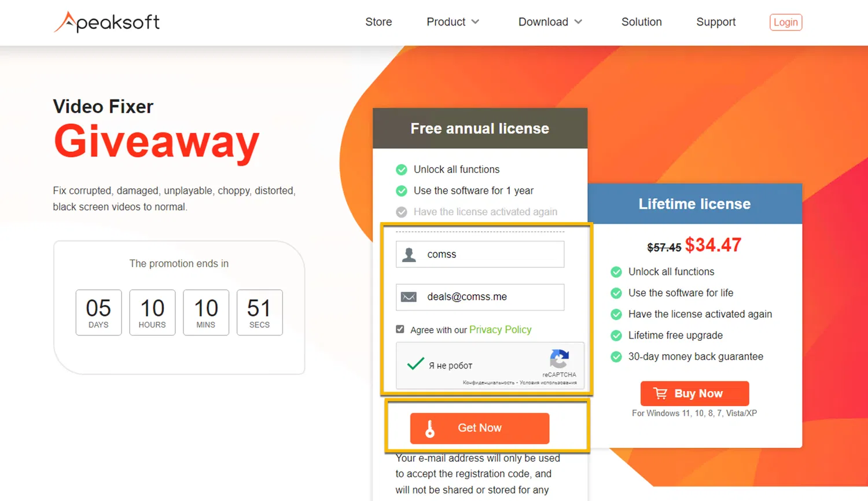Click the Apeaksoft logo
The image size is (868, 501).
(106, 22)
